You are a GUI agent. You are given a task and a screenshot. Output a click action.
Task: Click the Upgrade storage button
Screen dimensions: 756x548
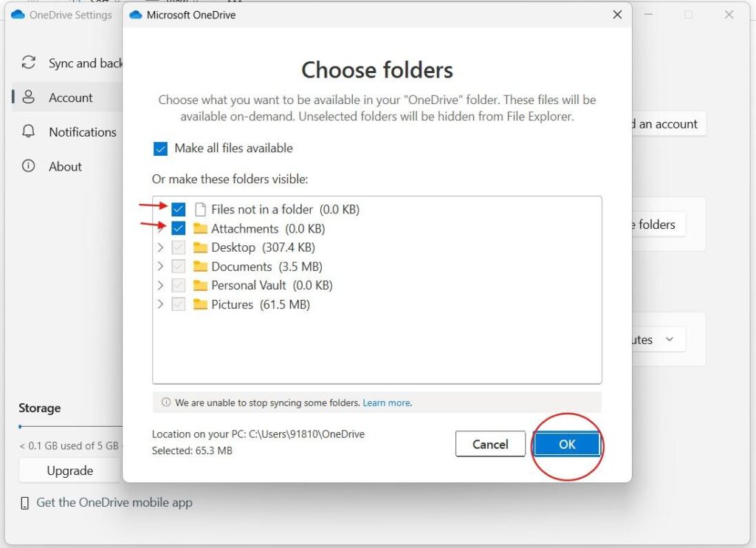[70, 470]
